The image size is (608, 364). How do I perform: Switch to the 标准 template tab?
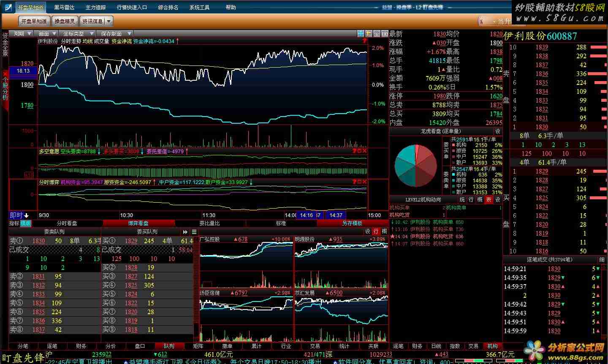(281, 223)
